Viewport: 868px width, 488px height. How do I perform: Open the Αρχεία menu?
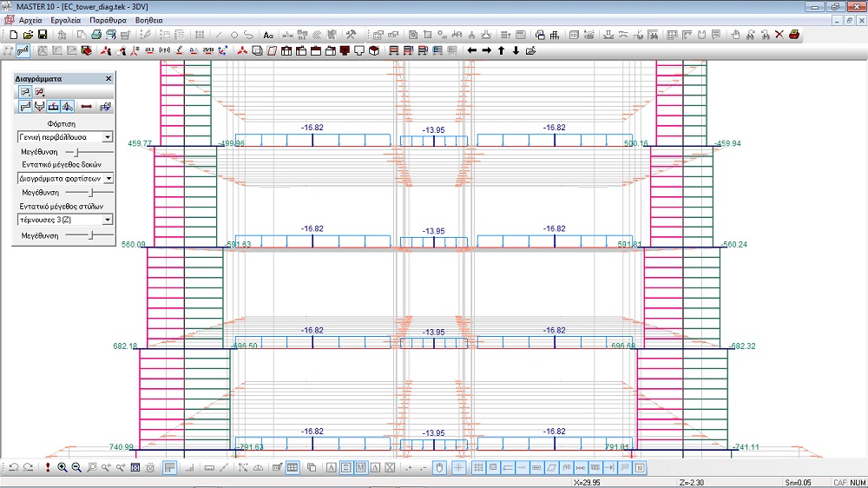pyautogui.click(x=32, y=19)
